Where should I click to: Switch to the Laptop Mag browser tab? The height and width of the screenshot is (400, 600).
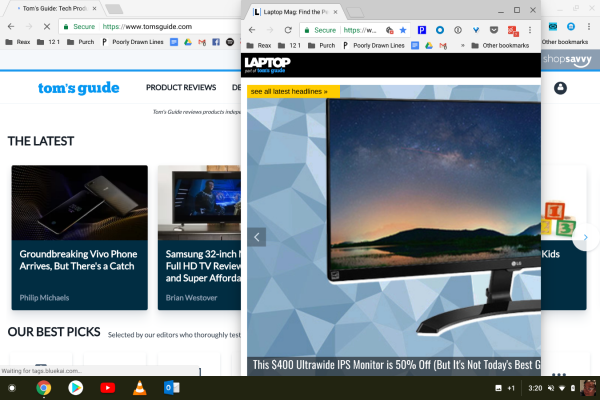pos(295,12)
